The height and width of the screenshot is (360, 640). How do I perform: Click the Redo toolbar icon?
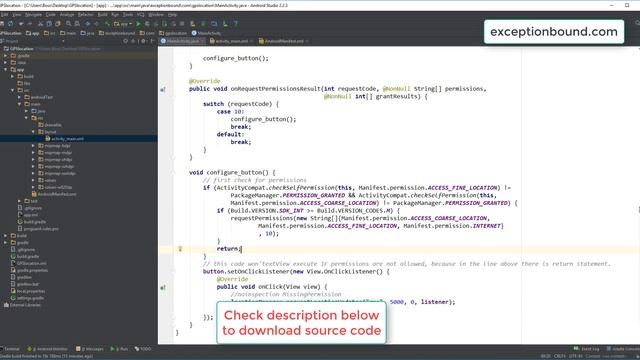coord(29,24)
